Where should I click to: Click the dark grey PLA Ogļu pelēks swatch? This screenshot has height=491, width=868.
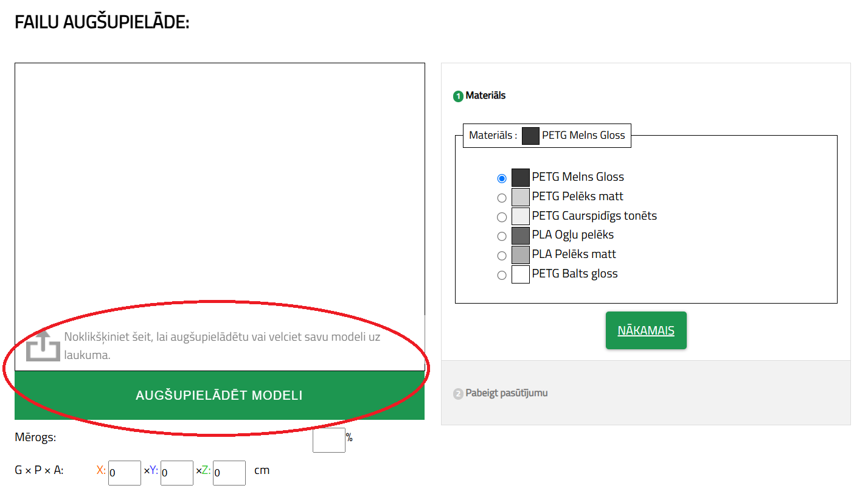[x=521, y=235]
